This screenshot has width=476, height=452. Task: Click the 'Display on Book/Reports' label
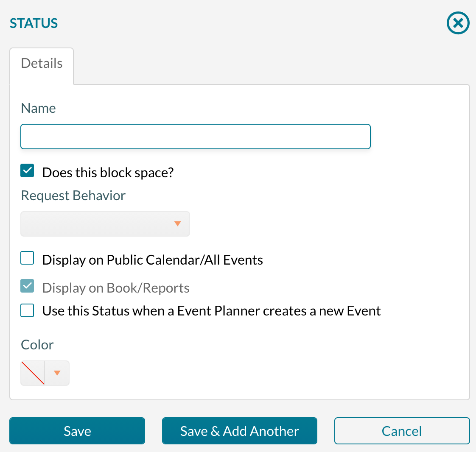(x=116, y=288)
